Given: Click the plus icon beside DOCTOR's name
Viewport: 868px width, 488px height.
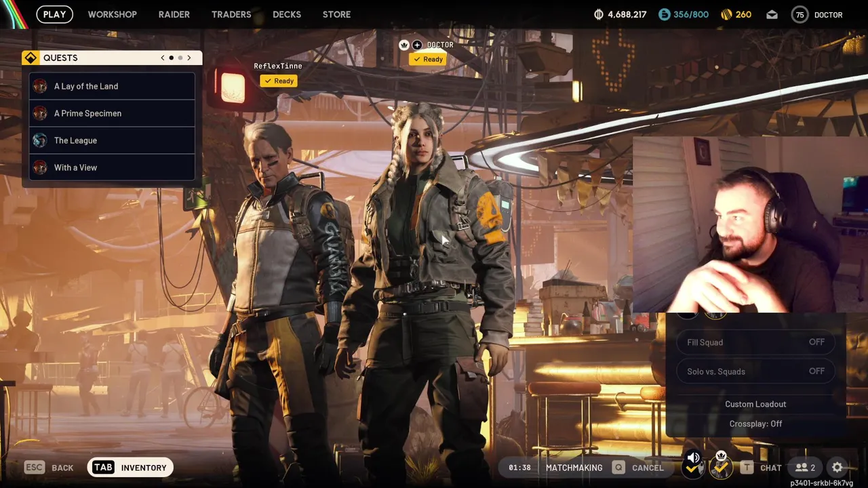Looking at the screenshot, I should click(x=417, y=45).
